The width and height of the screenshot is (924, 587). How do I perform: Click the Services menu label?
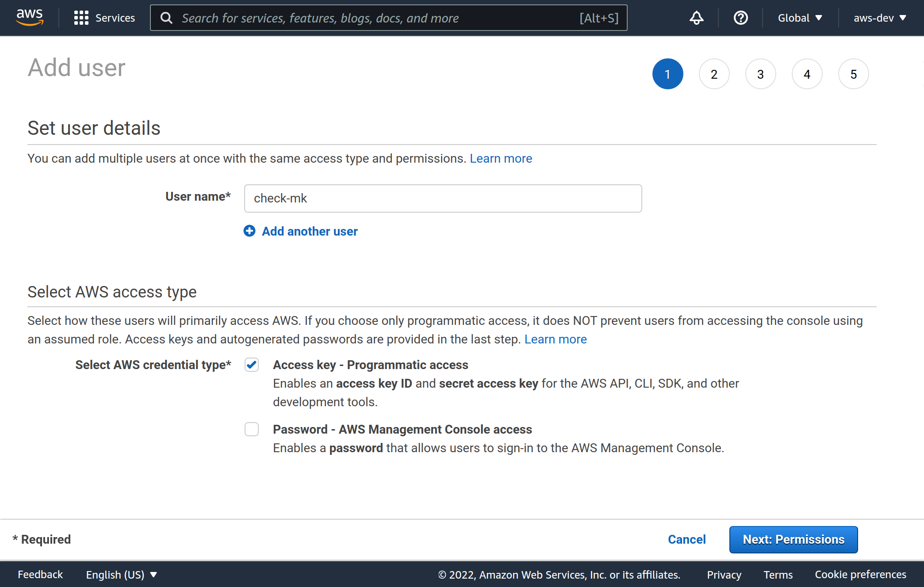click(115, 18)
